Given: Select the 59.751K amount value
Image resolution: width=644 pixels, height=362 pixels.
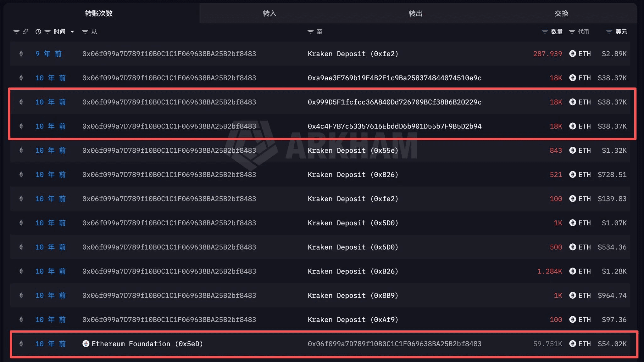Looking at the screenshot, I should click(547, 344).
